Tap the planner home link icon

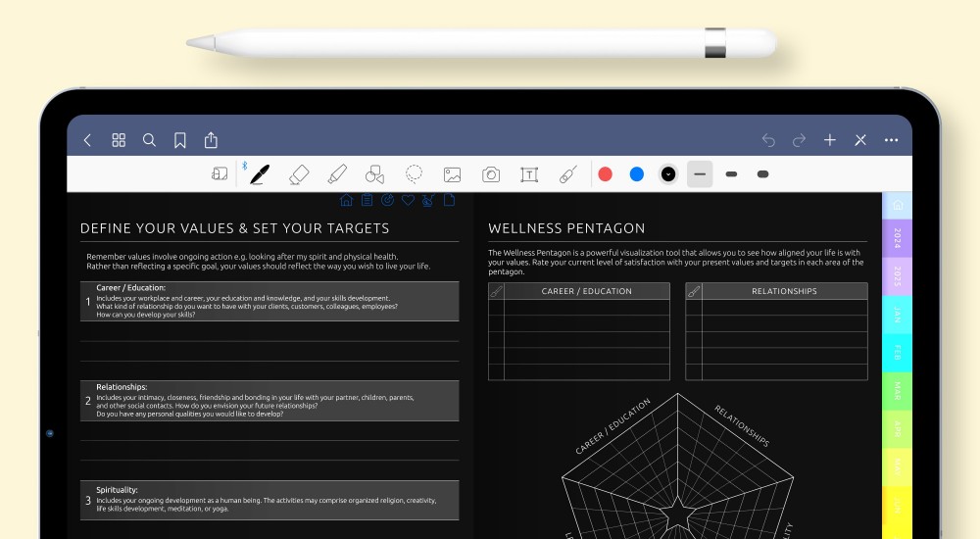pos(346,200)
